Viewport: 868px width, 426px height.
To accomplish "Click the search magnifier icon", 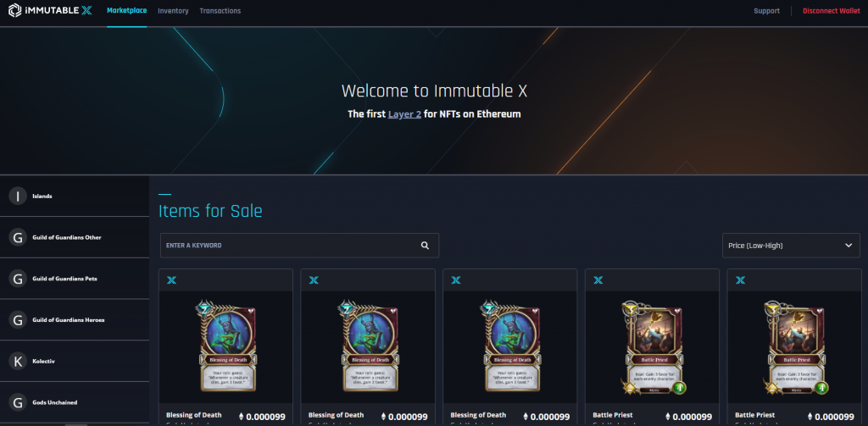I will point(425,246).
